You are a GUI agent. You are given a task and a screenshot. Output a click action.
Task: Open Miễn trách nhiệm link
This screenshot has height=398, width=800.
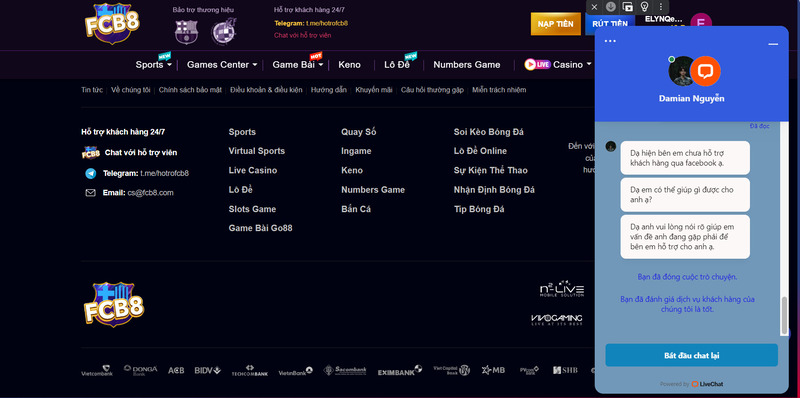499,90
